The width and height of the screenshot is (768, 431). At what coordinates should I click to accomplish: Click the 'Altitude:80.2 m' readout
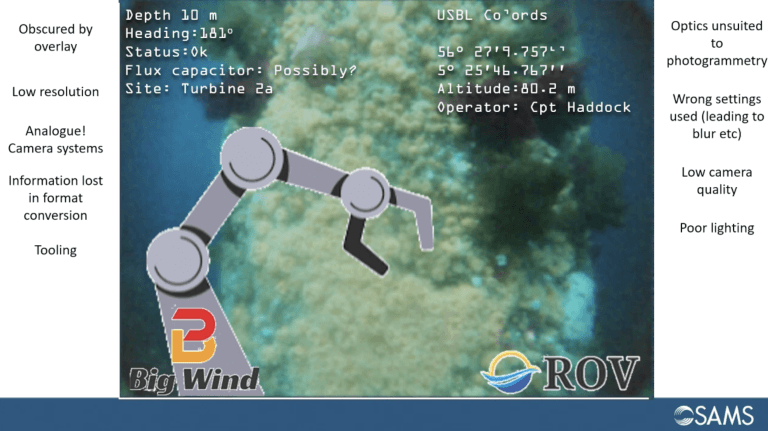click(506, 89)
